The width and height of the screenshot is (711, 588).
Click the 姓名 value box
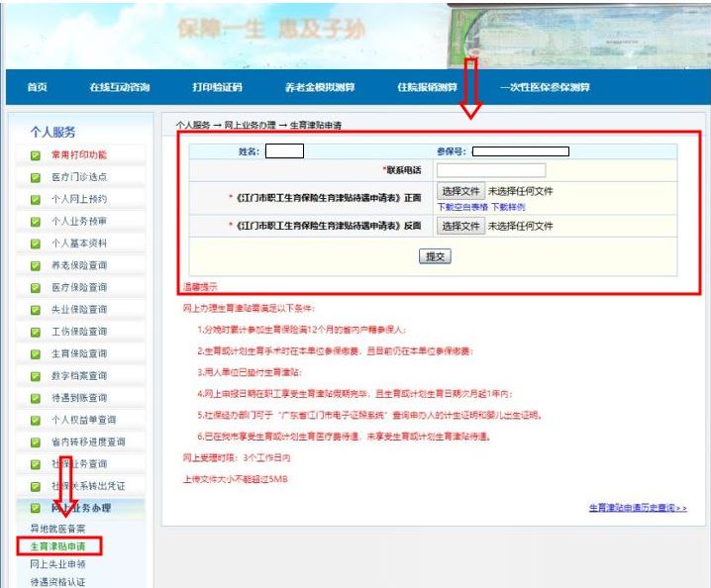(284, 151)
